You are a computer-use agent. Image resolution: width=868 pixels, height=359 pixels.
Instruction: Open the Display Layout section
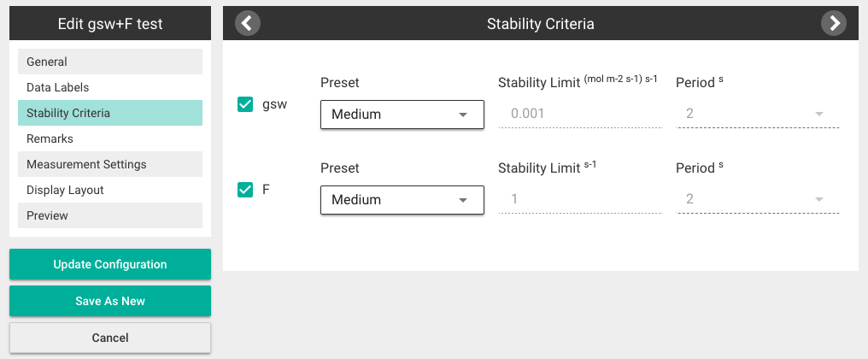point(110,190)
